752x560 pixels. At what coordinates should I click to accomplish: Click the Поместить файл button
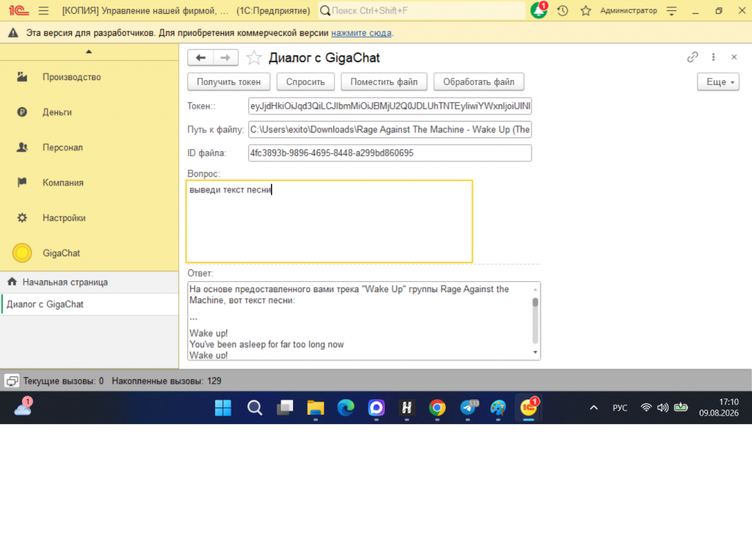point(384,82)
